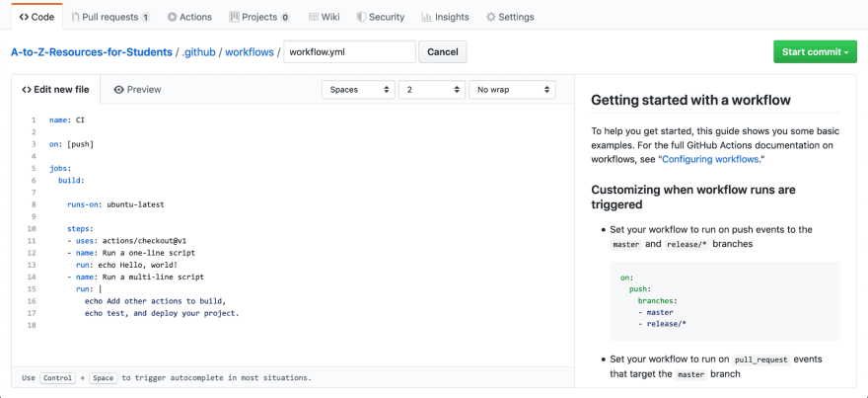Click 'name: Run a multi-line script' line
This screenshot has width=868, height=398.
136,277
